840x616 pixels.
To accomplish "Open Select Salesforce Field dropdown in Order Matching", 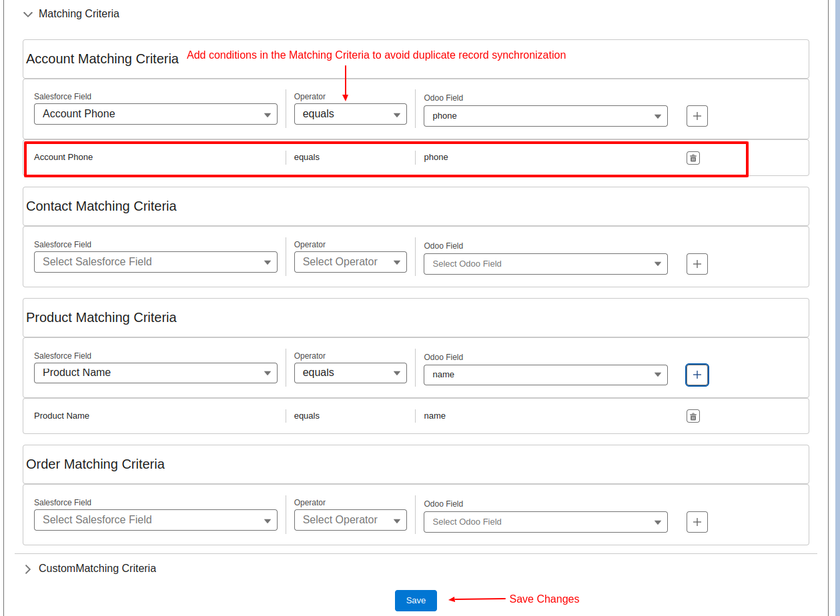I will [155, 519].
